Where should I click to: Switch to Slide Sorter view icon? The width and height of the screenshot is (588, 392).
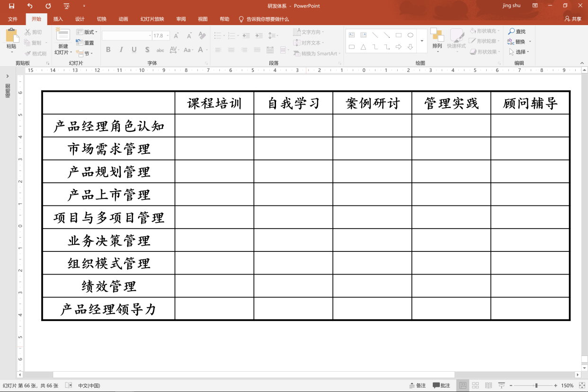(x=475, y=385)
